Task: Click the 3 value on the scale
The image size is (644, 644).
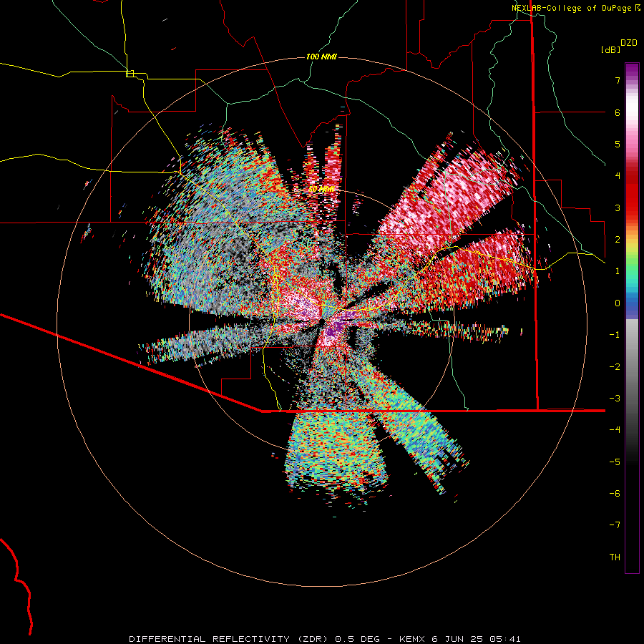Action: point(618,208)
